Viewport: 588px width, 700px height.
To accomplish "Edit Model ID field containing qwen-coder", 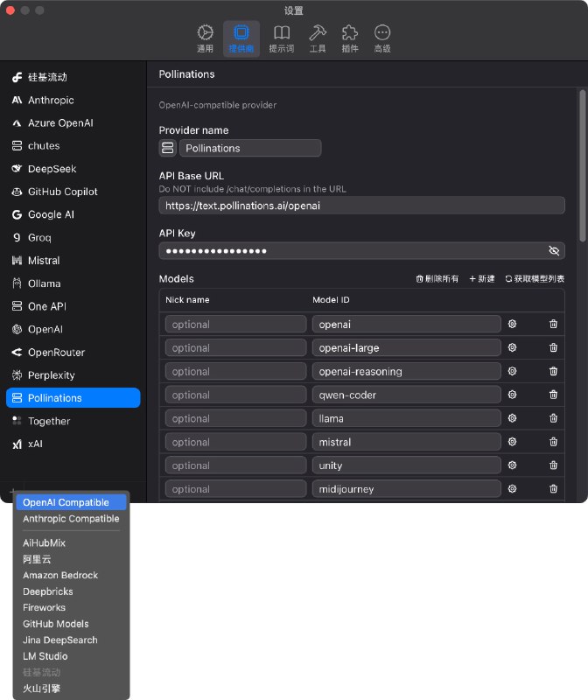I will tap(406, 395).
